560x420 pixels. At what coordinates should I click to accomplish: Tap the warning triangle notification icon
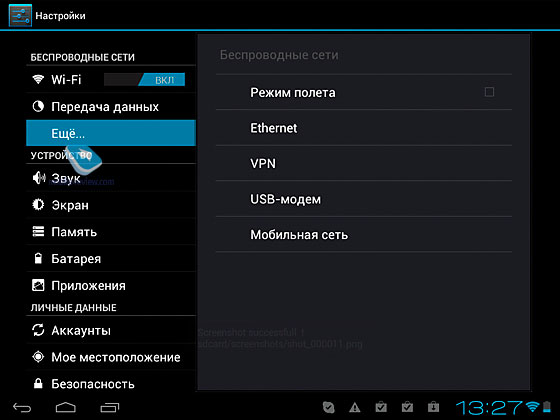(355, 407)
